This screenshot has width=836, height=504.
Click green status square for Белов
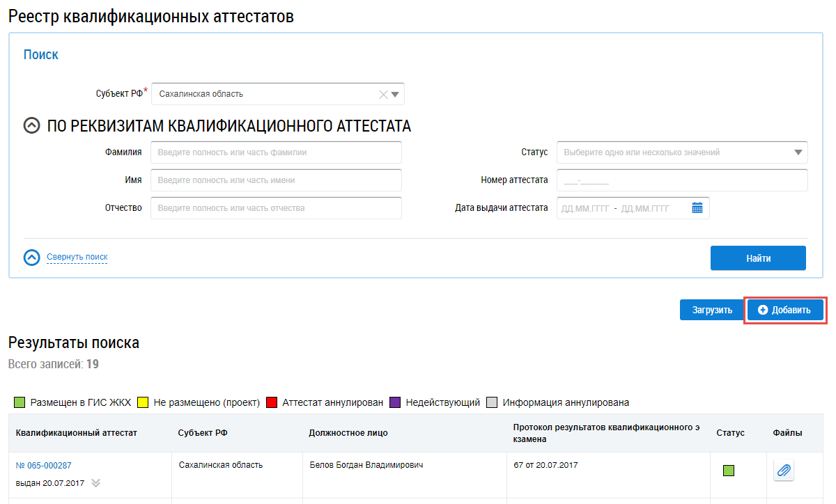point(729,471)
